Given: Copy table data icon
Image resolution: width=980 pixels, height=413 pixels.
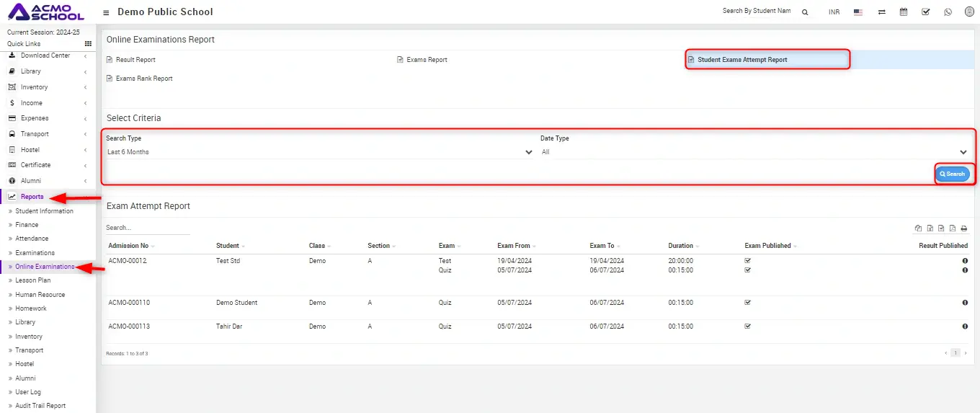Looking at the screenshot, I should click(918, 228).
